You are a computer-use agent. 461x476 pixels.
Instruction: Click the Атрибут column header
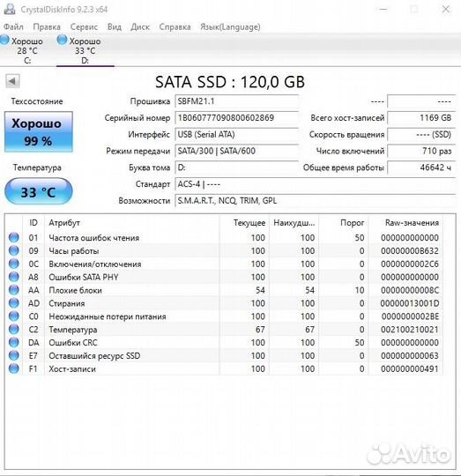(x=131, y=223)
